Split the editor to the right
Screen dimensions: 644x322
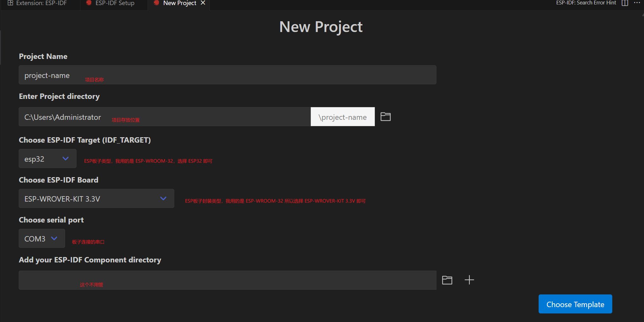[x=625, y=3]
